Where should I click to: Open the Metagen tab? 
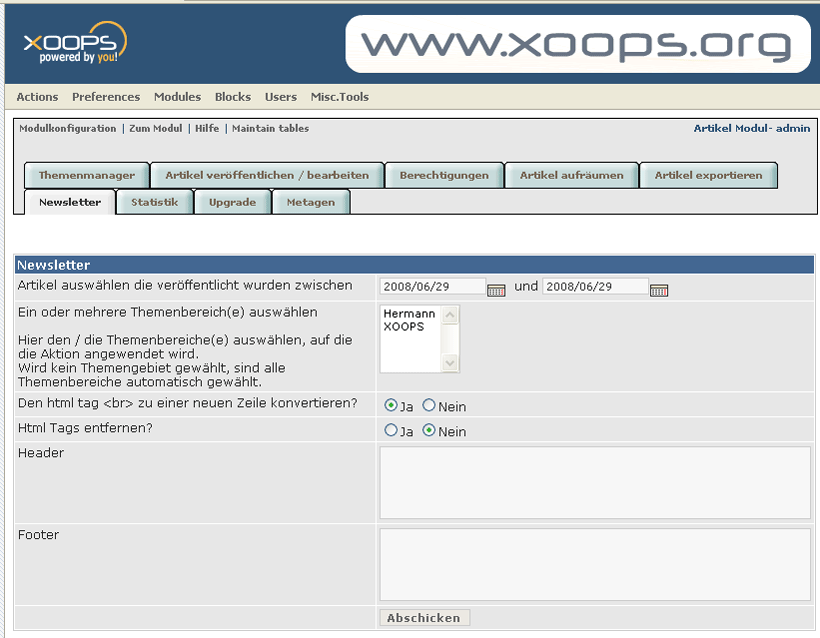pyautogui.click(x=311, y=202)
